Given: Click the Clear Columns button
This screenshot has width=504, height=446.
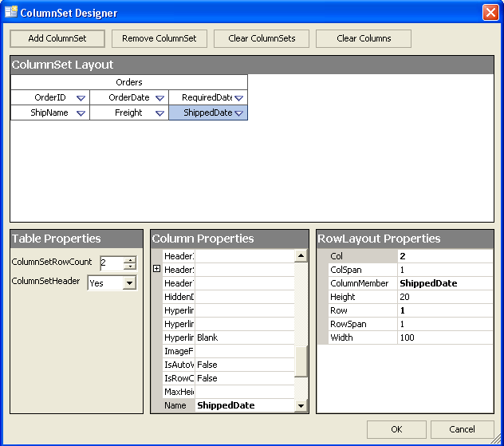Looking at the screenshot, I should (x=364, y=38).
